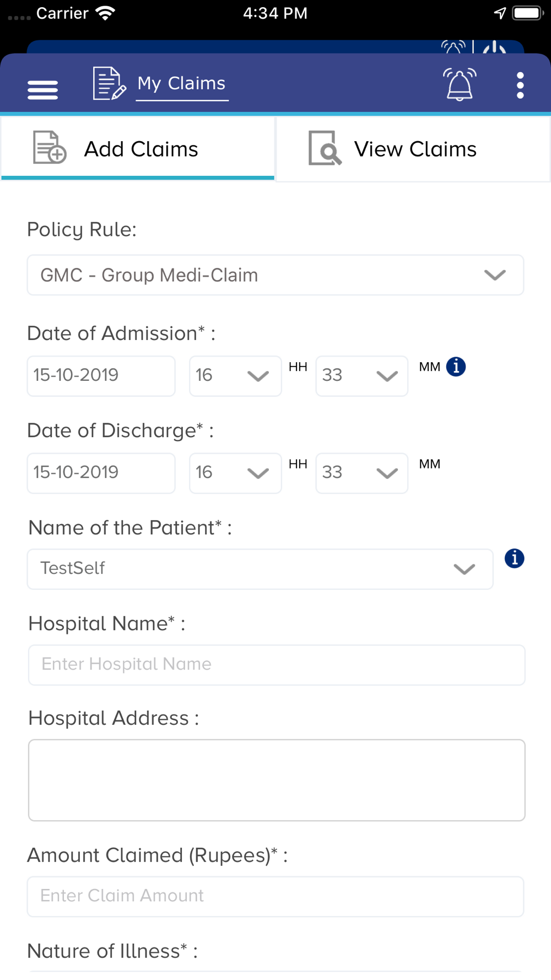
Task: Click the Date of Discharge date field
Action: (x=101, y=473)
